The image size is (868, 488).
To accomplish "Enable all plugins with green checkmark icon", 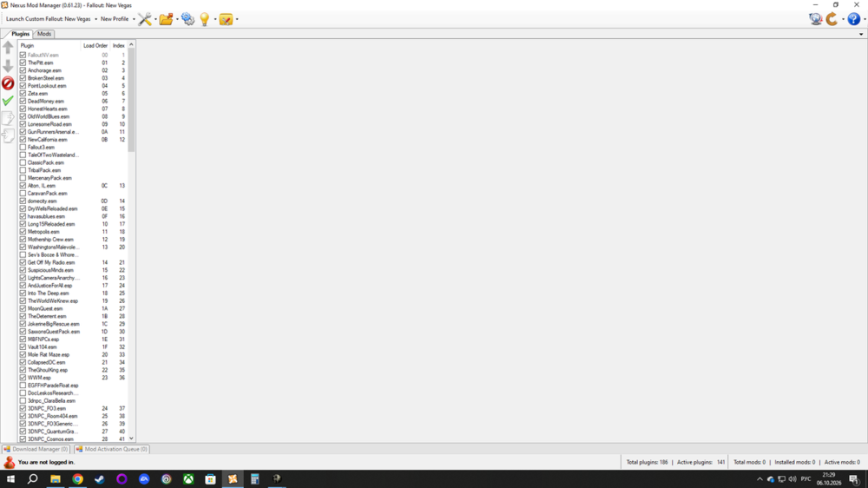I will click(8, 101).
